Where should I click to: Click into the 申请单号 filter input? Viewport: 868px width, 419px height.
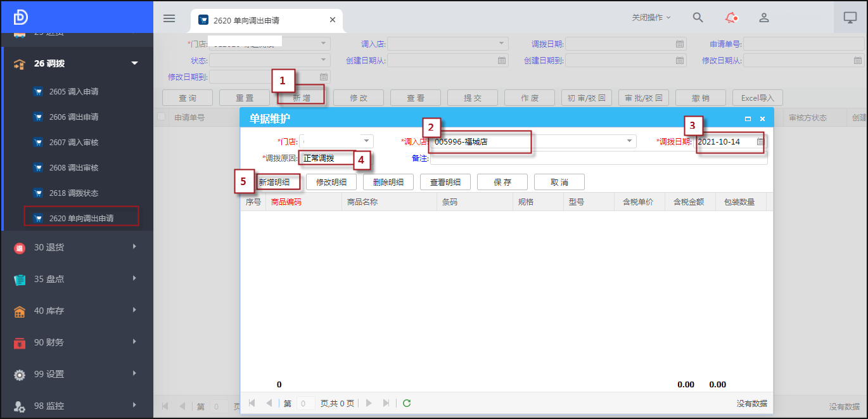click(x=803, y=44)
